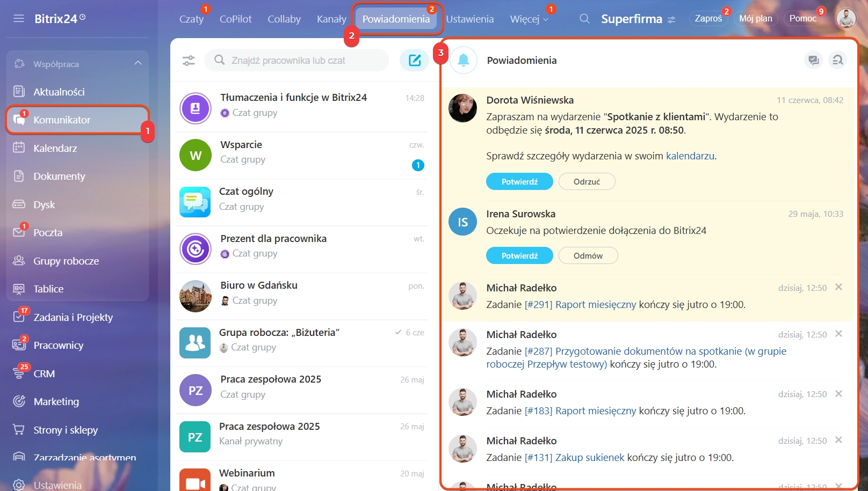Dismiss the Zakup sukienek notification
Image resolution: width=868 pixels, height=491 pixels.
tap(838, 440)
